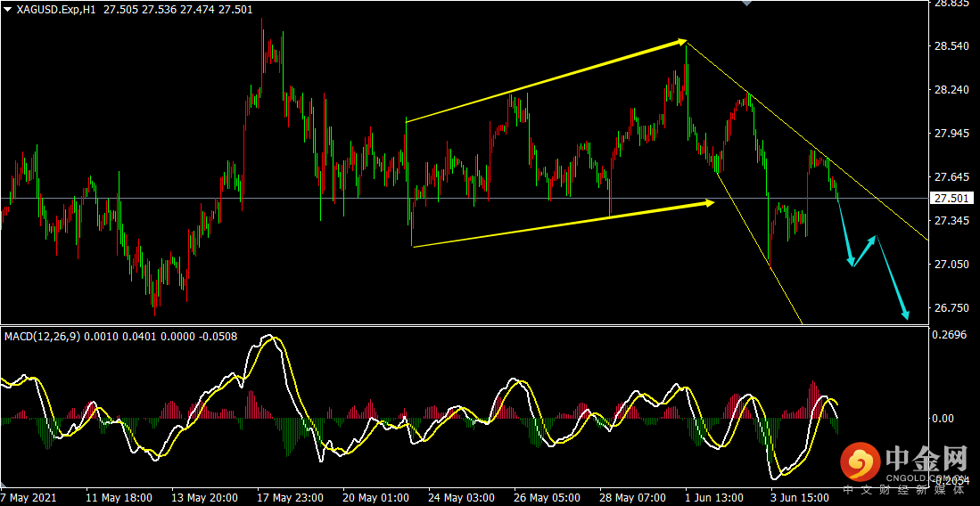Click the 20 May 01:00 time label
This screenshot has height=506, width=980.
click(376, 499)
